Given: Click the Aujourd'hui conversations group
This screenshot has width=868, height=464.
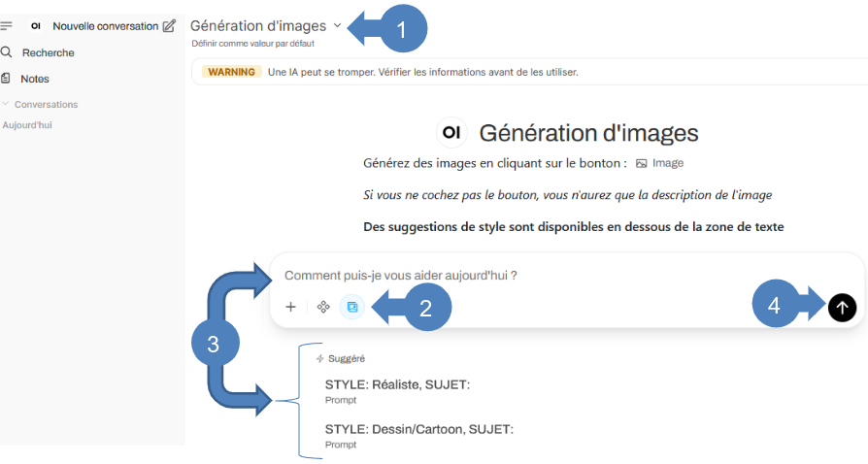Looking at the screenshot, I should coord(27,125).
